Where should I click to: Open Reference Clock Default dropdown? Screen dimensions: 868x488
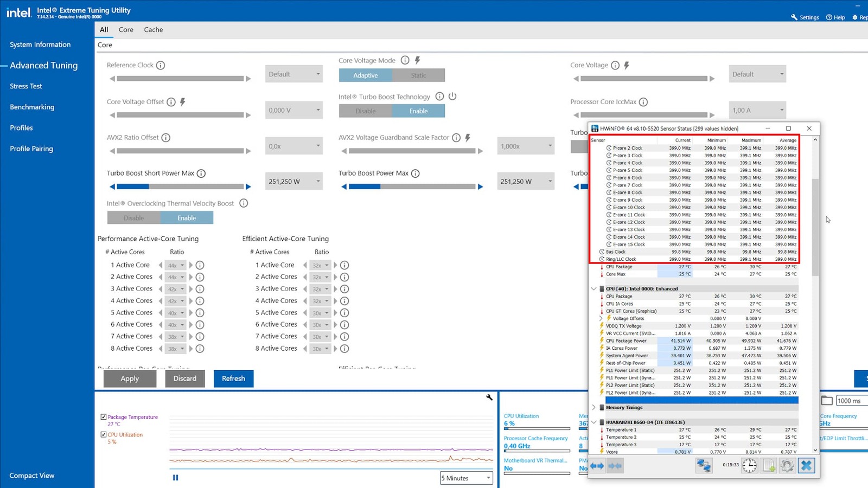(294, 74)
